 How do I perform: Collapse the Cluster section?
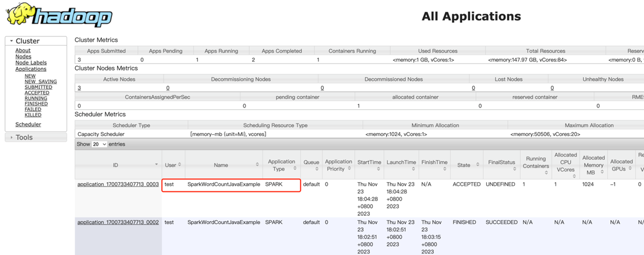[11, 41]
